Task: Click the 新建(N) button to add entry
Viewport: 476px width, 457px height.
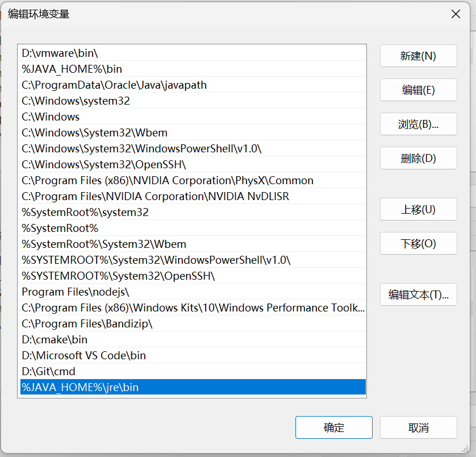Action: click(418, 56)
